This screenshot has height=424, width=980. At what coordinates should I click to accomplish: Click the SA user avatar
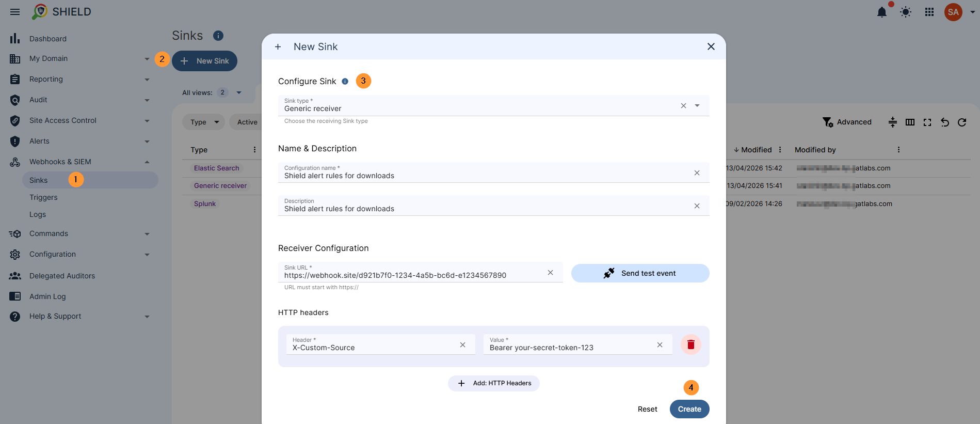tap(953, 12)
